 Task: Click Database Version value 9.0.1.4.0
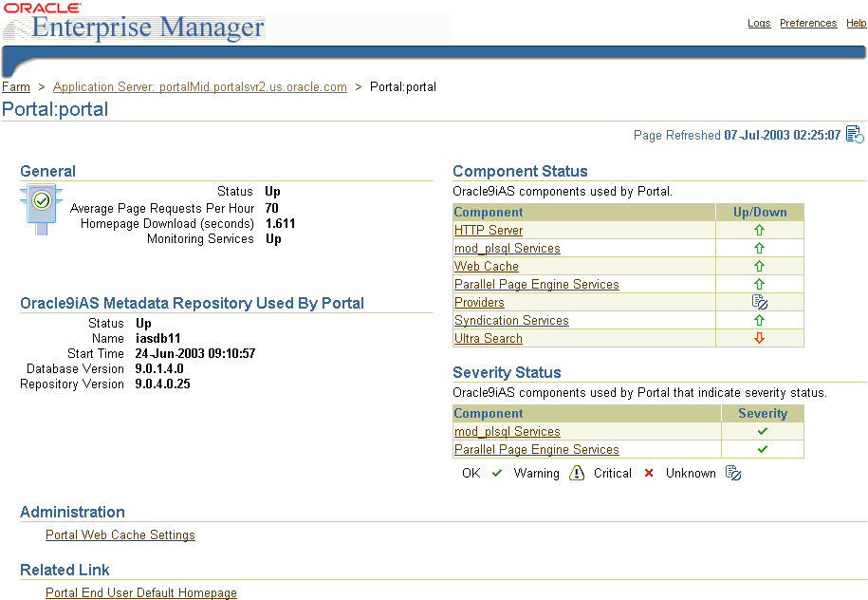(158, 368)
